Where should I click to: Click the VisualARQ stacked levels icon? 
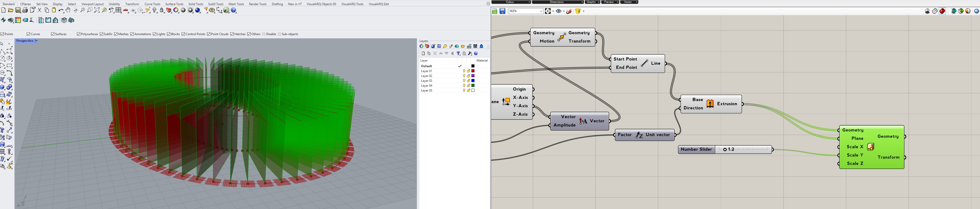click(x=64, y=20)
